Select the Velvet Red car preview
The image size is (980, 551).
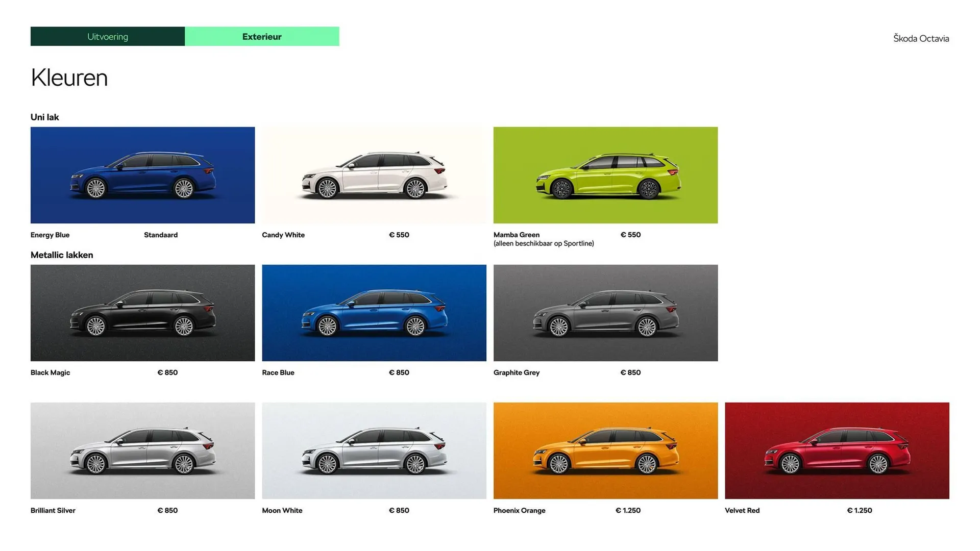click(837, 450)
